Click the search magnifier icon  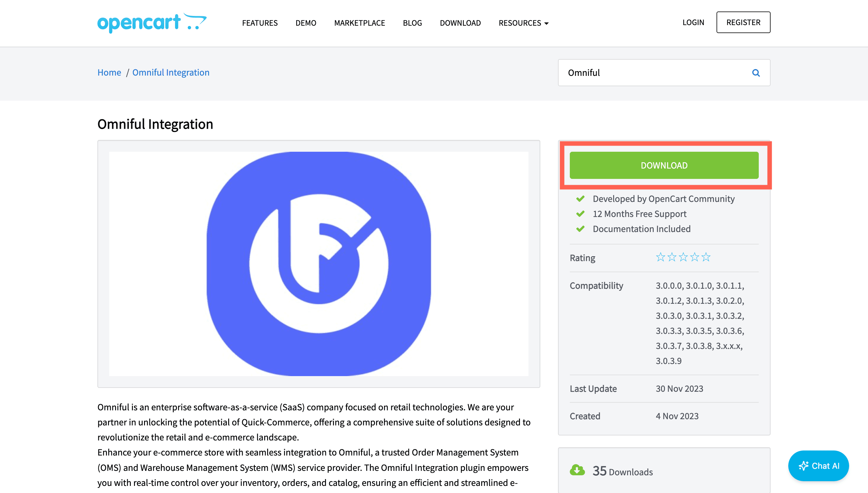click(x=756, y=73)
